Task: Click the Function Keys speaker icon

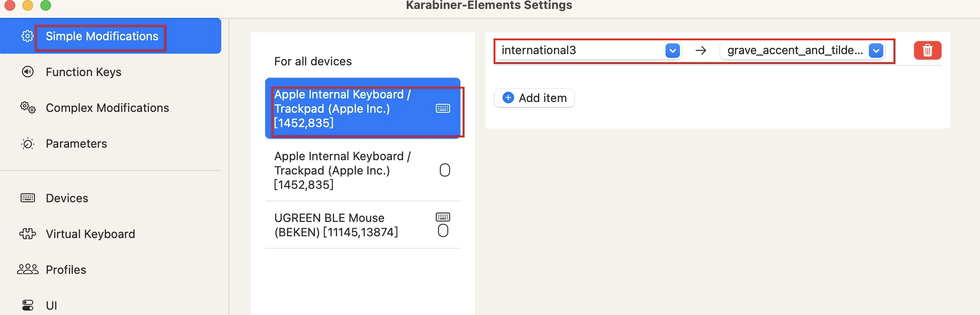Action: [28, 72]
